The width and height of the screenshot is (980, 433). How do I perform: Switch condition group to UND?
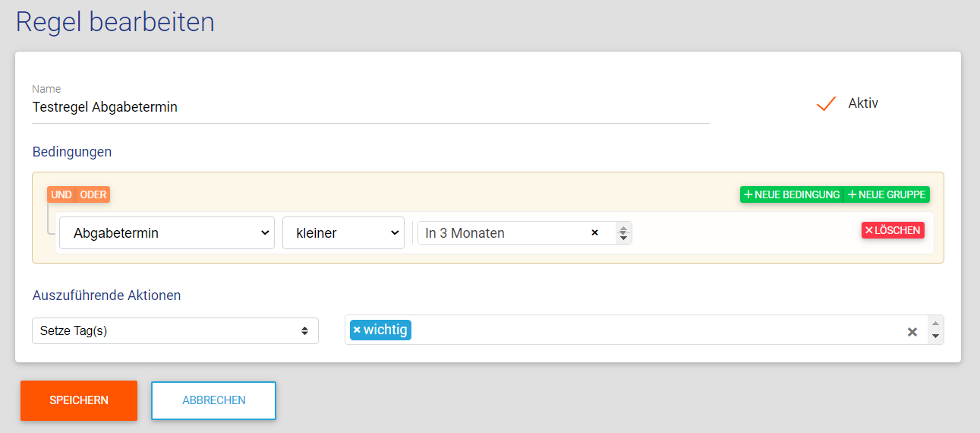(x=61, y=194)
